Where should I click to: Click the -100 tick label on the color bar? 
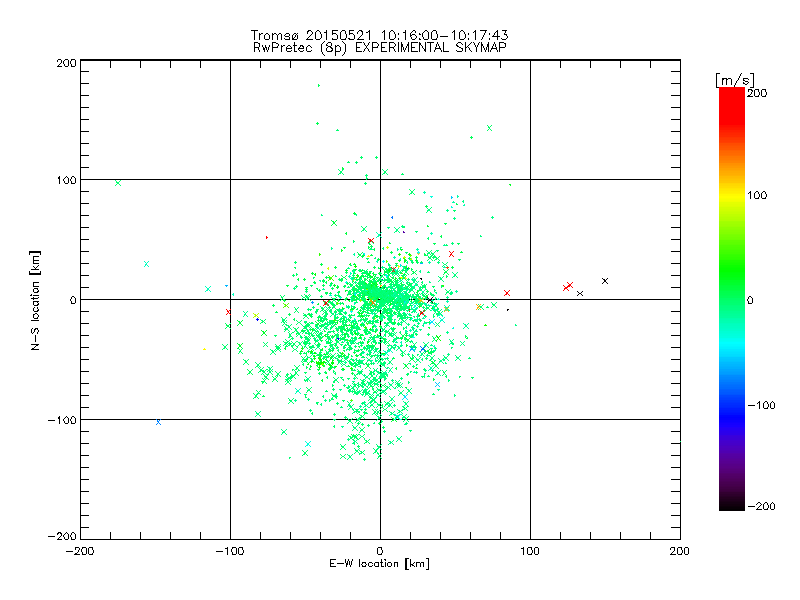pos(761,405)
